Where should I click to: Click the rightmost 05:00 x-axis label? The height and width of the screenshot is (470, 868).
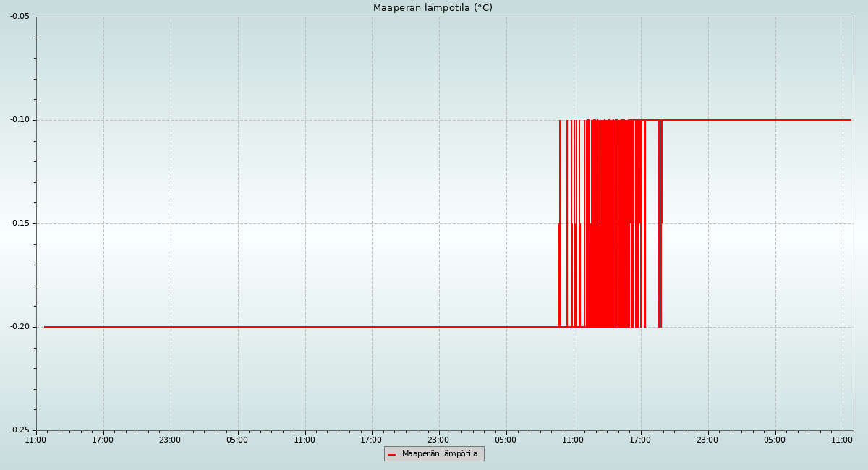pyautogui.click(x=775, y=440)
